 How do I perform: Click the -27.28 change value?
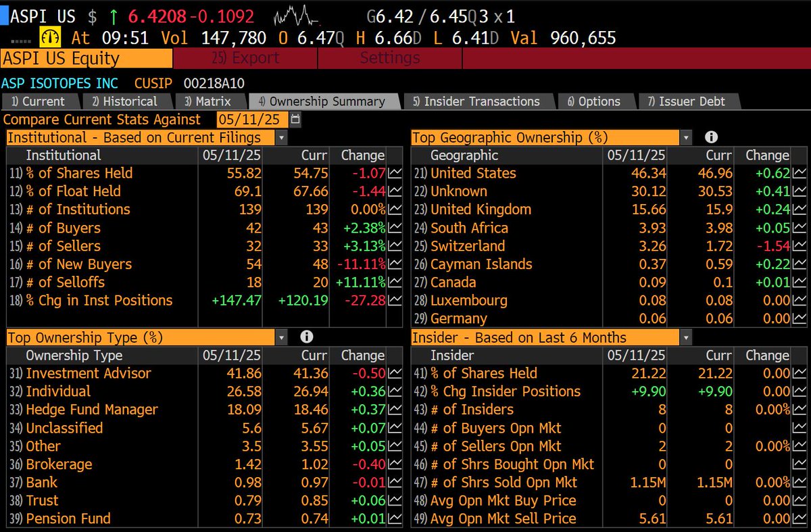tap(366, 301)
